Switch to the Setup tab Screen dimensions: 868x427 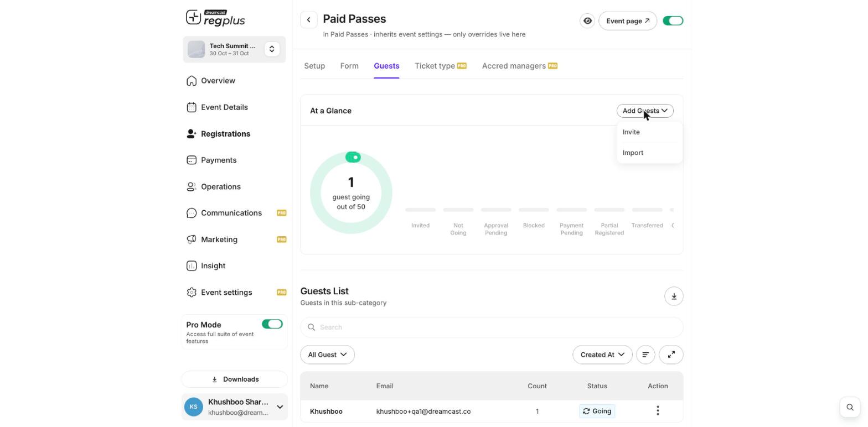coord(314,66)
